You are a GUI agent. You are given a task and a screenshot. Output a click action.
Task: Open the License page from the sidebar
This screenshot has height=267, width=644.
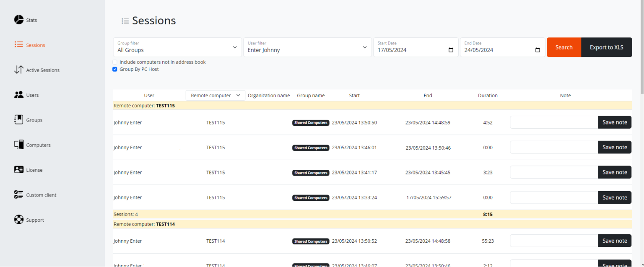pyautogui.click(x=19, y=170)
